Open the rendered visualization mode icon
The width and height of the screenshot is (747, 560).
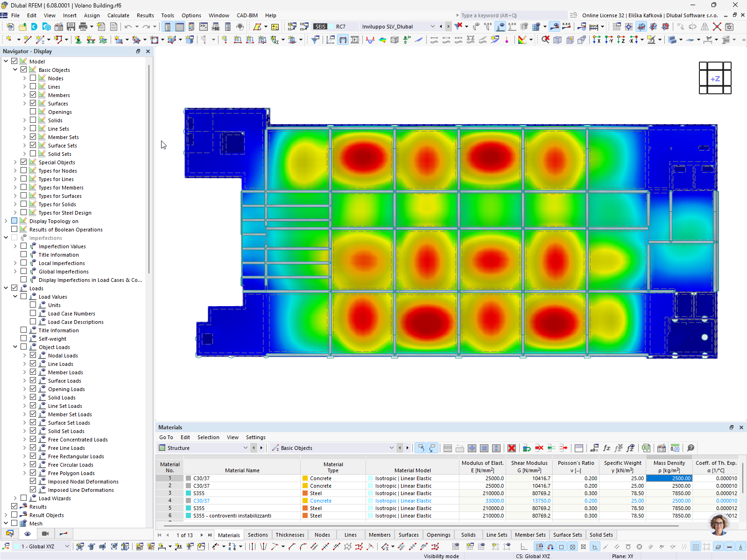(x=395, y=40)
